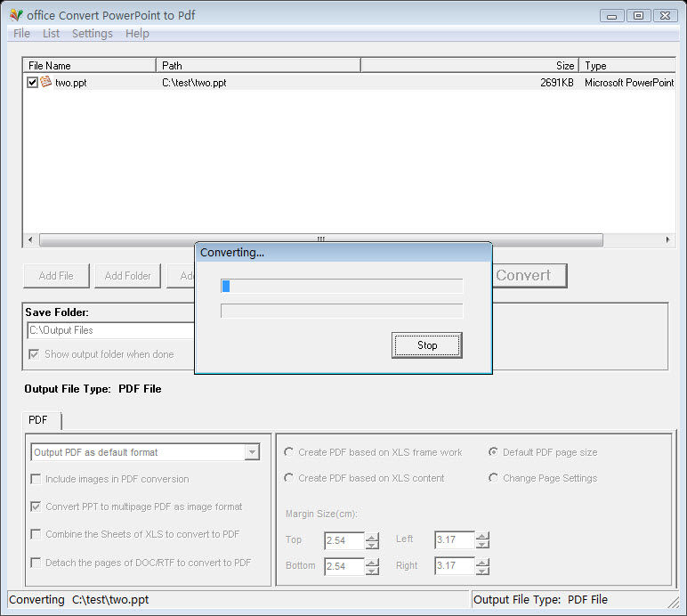Click the Bottom margin input field

tap(344, 566)
